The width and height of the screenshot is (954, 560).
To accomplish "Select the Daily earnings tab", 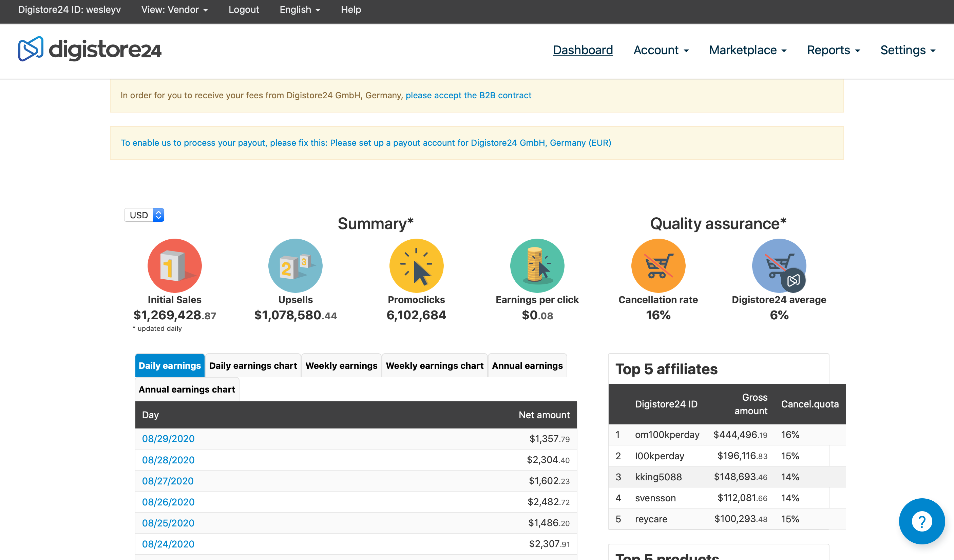I will coord(170,365).
